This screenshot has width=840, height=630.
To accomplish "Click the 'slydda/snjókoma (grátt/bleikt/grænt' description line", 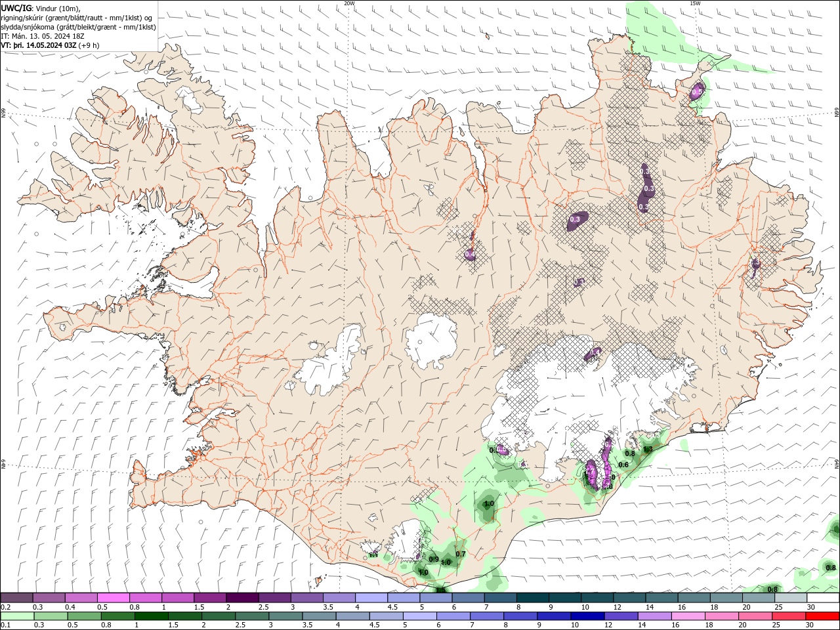I will 79,27.
